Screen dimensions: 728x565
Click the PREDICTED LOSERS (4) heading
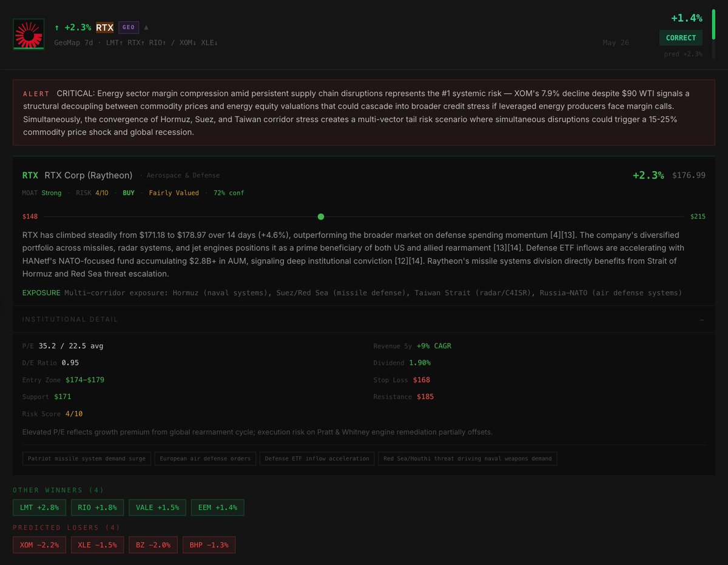[67, 528]
